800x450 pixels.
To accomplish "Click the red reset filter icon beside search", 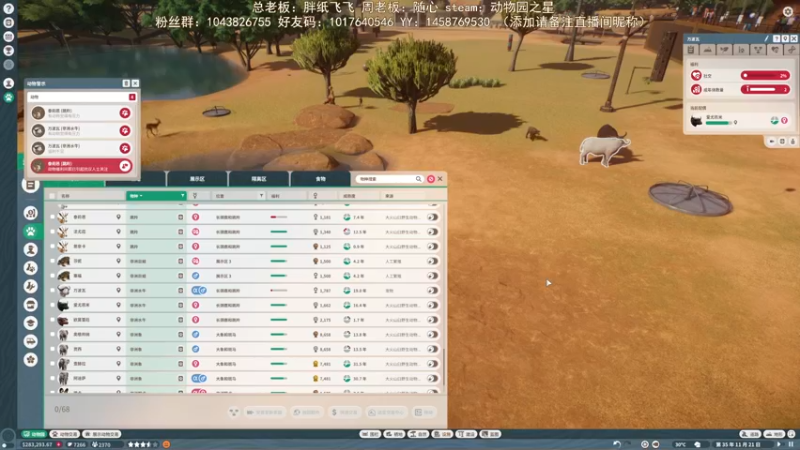I will point(431,179).
